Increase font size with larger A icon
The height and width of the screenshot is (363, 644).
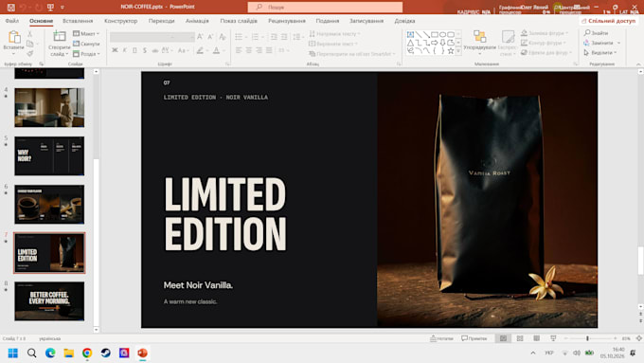pyautogui.click(x=200, y=37)
